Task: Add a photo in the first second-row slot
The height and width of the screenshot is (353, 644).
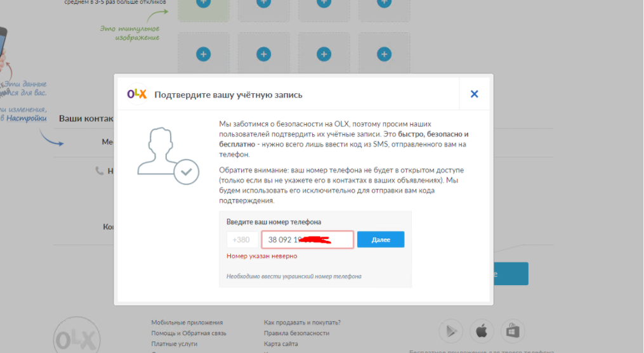Action: 203,54
